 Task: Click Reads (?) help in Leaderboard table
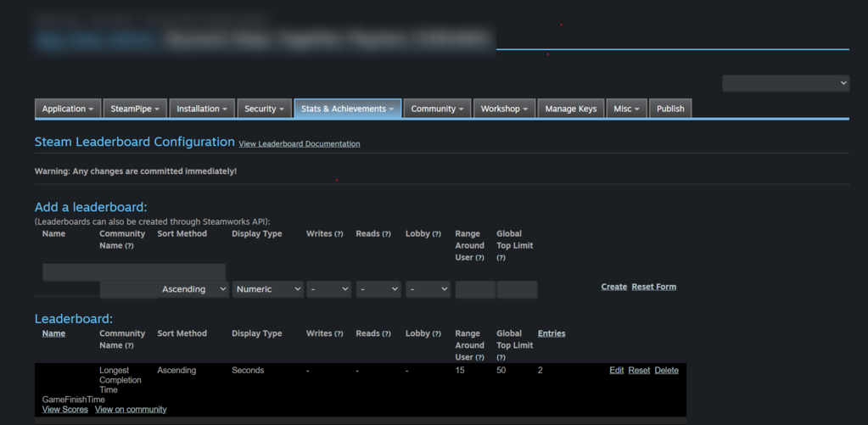386,333
